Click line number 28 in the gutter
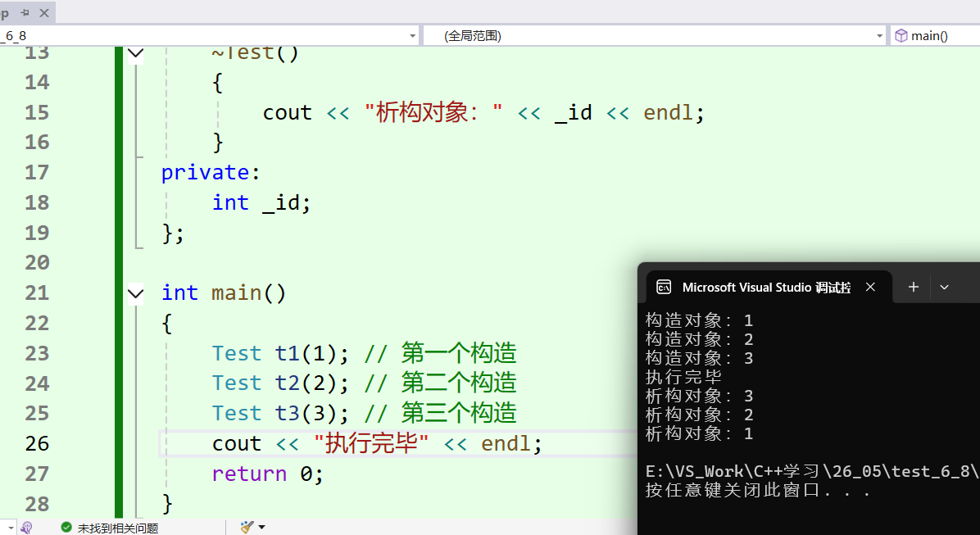Image resolution: width=980 pixels, height=535 pixels. pos(37,503)
